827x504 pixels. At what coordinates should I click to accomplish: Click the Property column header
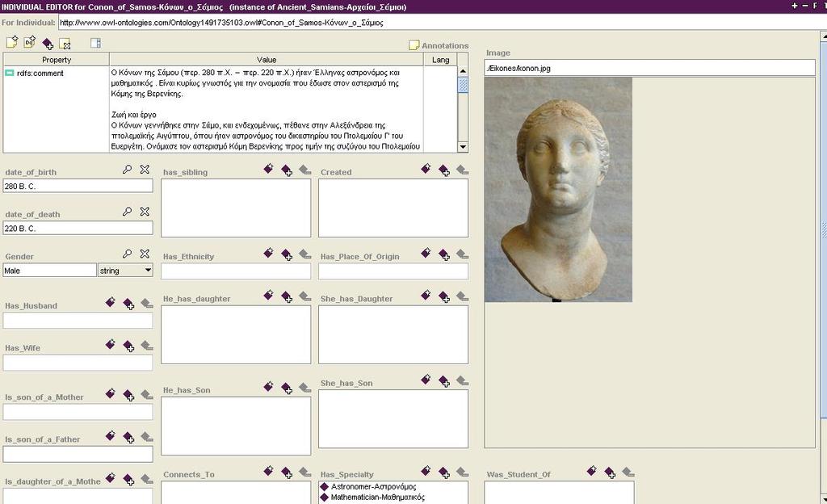[x=57, y=60]
